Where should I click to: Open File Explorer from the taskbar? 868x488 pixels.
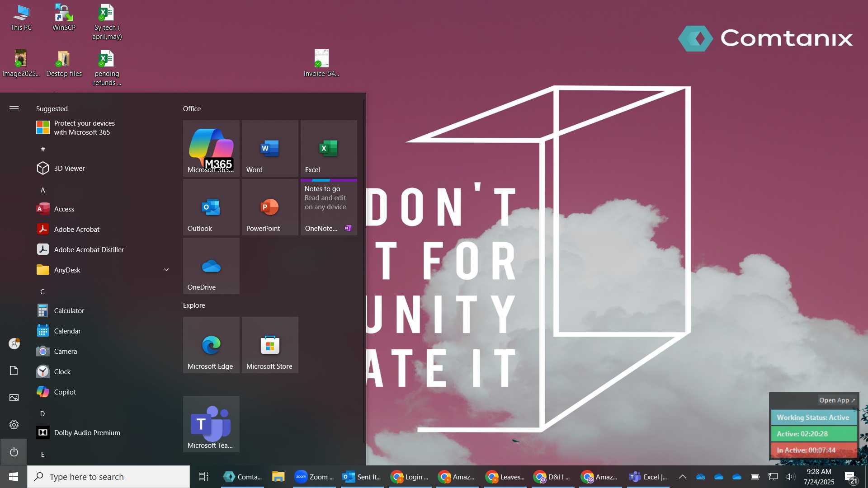click(278, 477)
